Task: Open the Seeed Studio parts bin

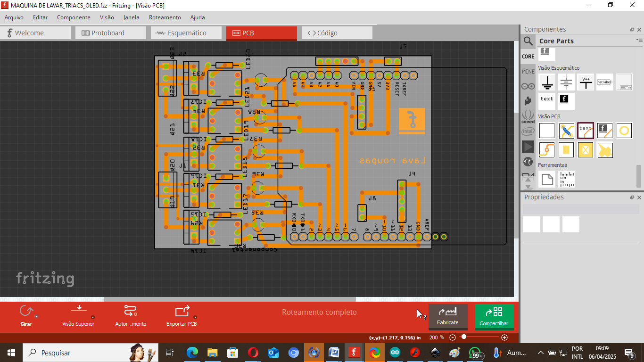Action: click(528, 116)
